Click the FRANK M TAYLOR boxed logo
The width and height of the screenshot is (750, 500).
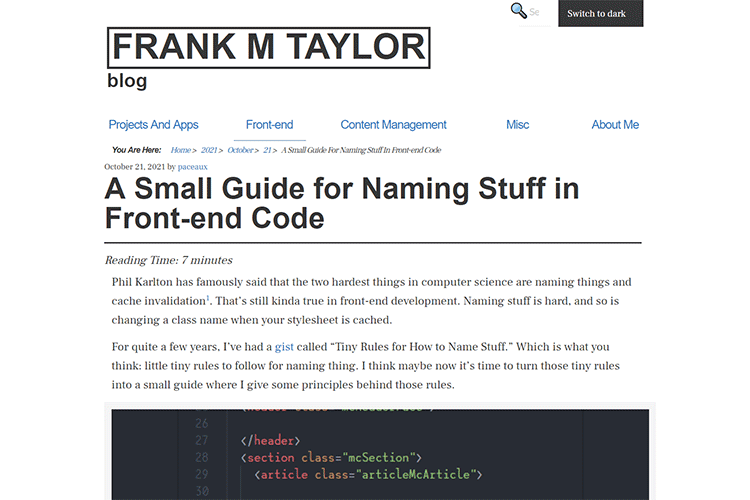268,47
